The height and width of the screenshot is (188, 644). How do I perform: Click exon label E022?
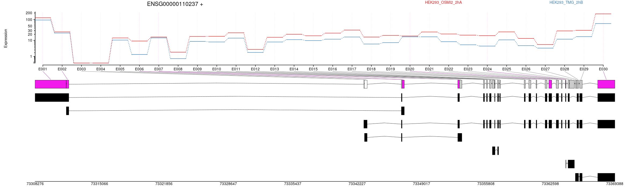click(x=449, y=69)
